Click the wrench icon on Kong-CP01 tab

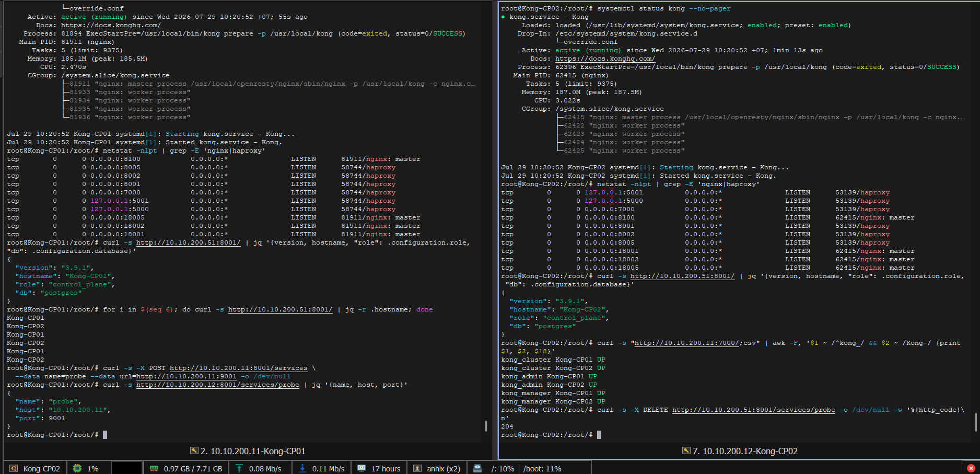[194, 450]
